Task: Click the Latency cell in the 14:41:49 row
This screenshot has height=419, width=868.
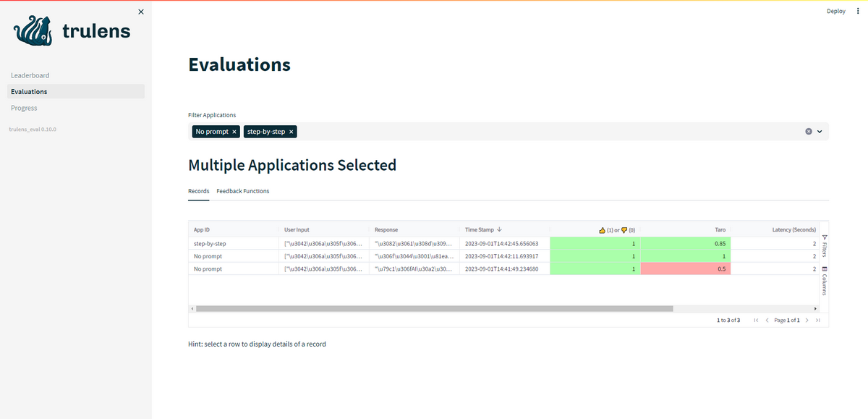Action: (775, 269)
